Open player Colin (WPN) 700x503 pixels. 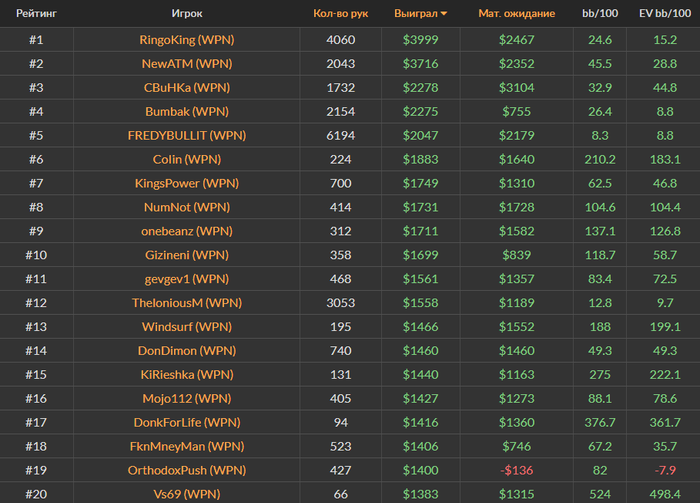187,159
